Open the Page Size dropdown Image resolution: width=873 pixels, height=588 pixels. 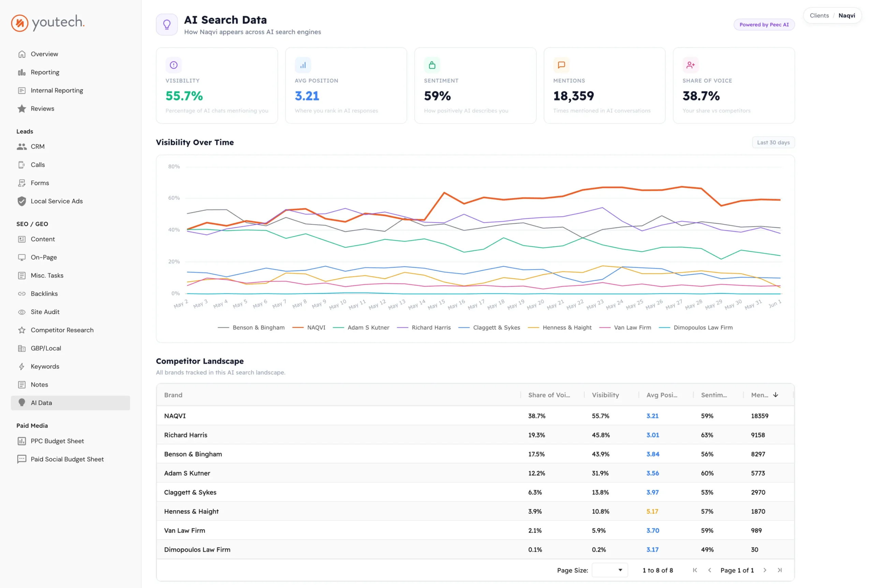click(x=609, y=570)
